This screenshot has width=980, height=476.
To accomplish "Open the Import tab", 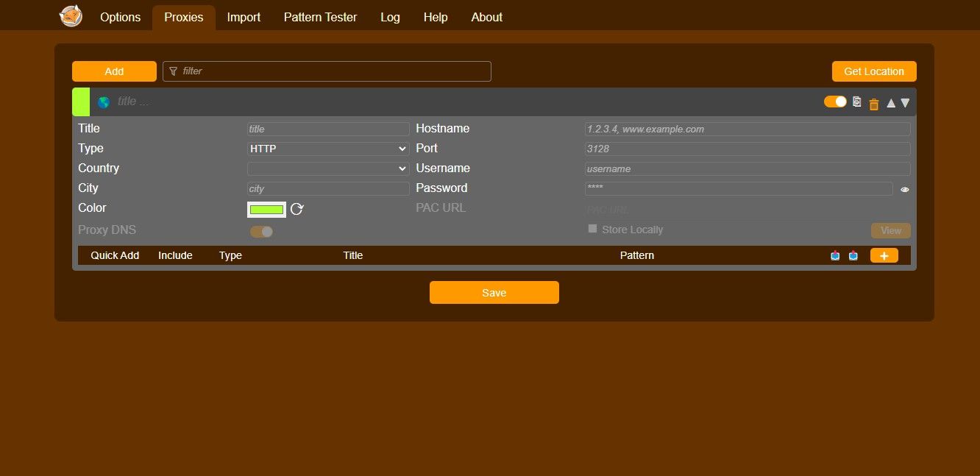I will [244, 17].
